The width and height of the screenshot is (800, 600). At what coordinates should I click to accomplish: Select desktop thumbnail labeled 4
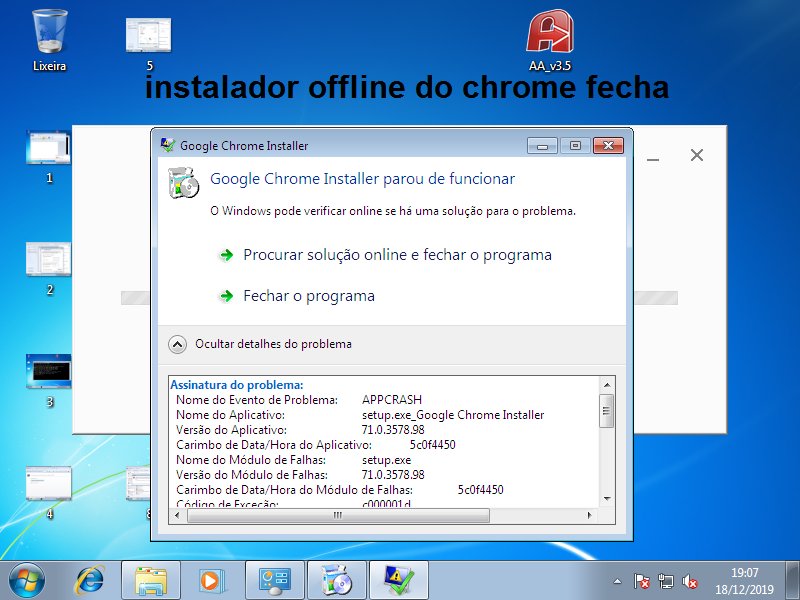coord(48,493)
